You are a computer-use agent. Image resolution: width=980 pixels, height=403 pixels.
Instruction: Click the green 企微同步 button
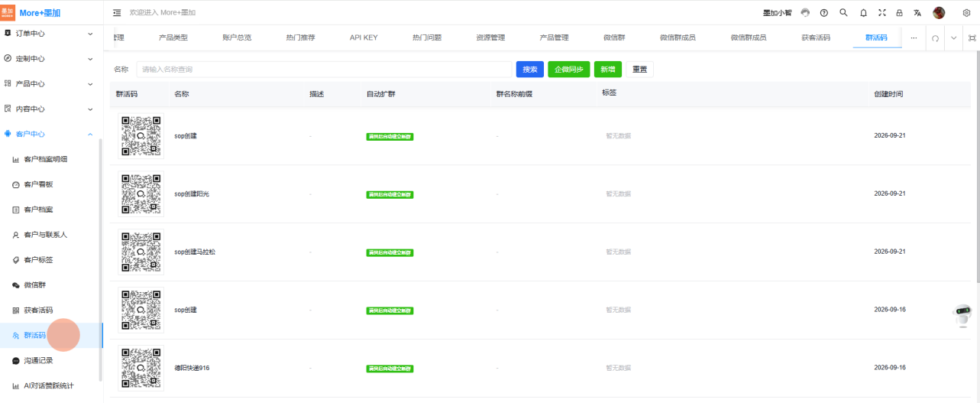[569, 70]
